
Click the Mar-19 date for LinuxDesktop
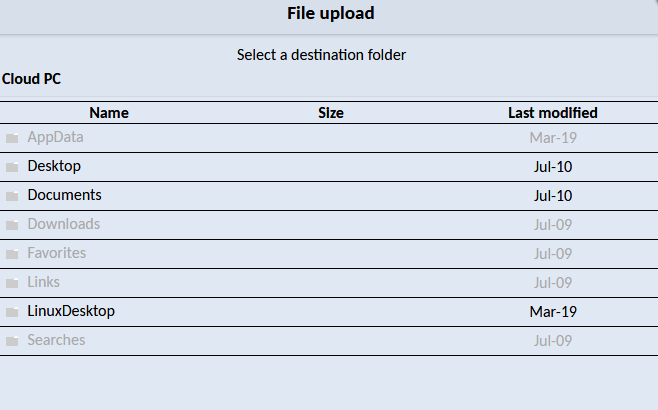click(553, 312)
